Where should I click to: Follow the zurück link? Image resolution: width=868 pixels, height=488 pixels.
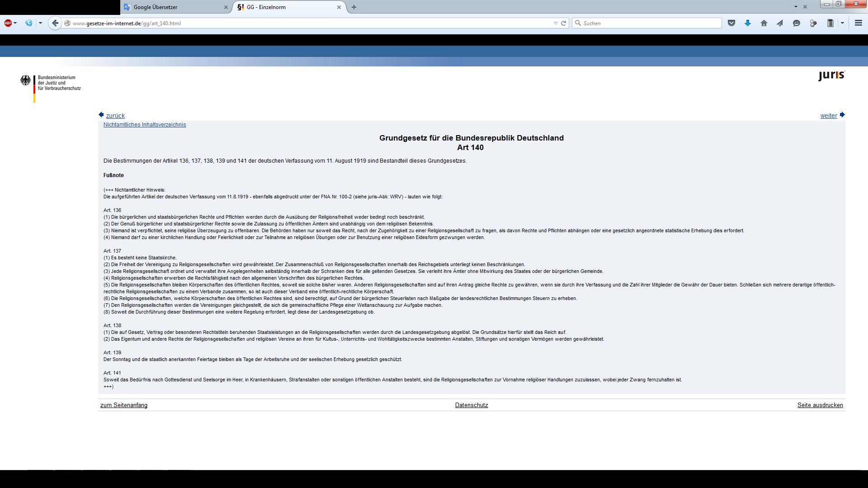115,116
